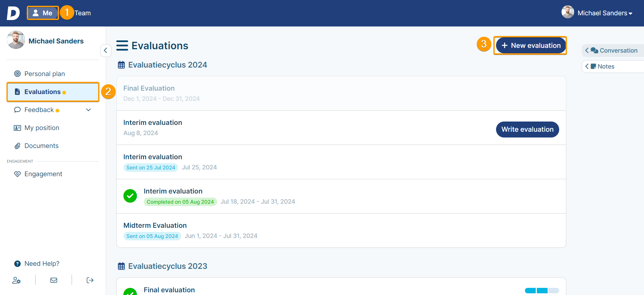This screenshot has height=295, width=644.
Task: Open Interim evaluation dated Jul 25, 2024
Action: click(341, 162)
